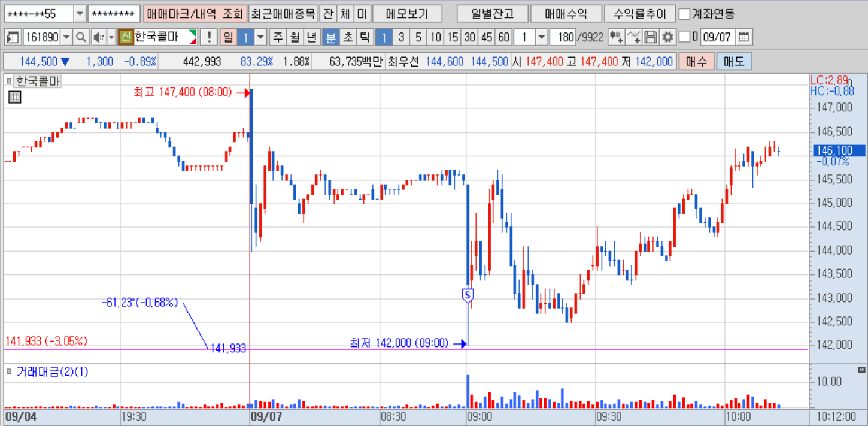Image resolution: width=868 pixels, height=426 pixels.
Task: Save chart with the floppy disk icon
Action: (651, 37)
